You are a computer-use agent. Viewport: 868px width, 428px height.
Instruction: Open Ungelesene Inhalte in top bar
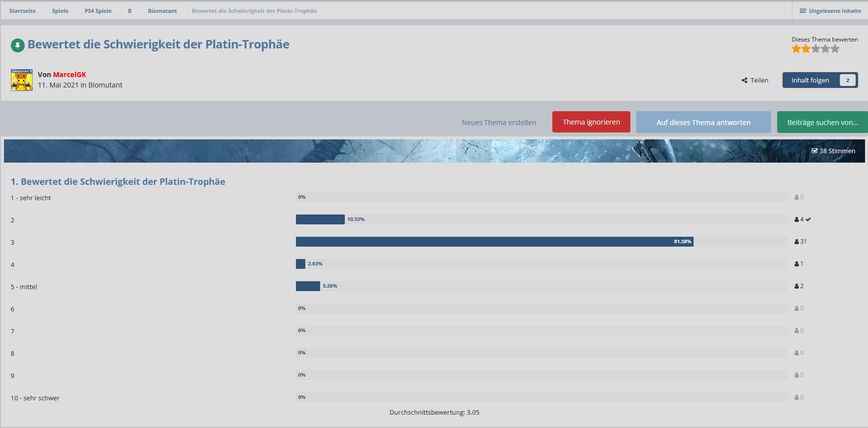830,11
